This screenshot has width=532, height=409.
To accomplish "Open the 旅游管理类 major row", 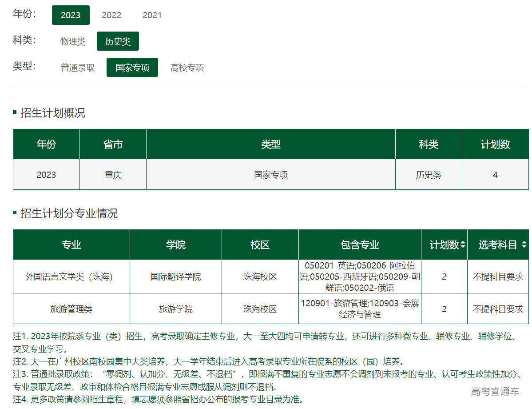I will pyautogui.click(x=71, y=309).
